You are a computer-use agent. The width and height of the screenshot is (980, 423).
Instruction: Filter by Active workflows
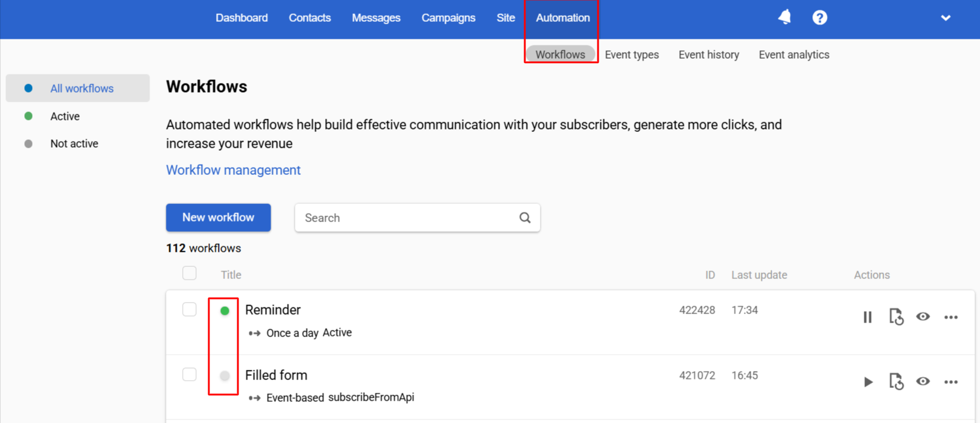[x=65, y=116]
